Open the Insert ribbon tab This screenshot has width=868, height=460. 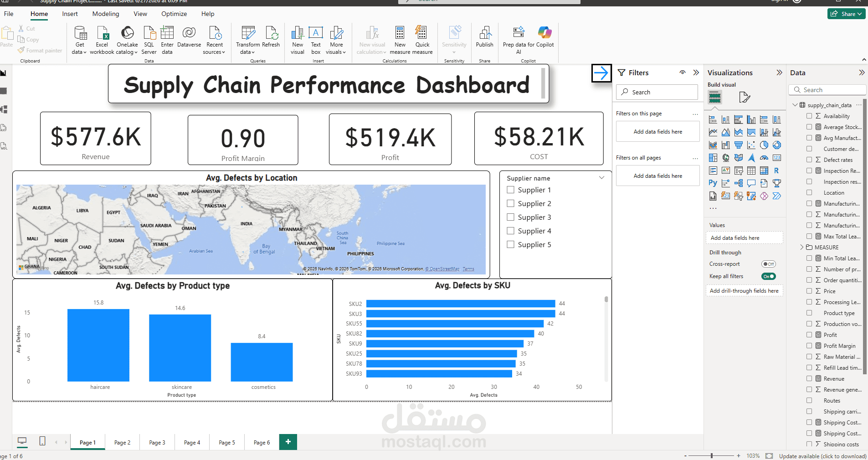coord(70,14)
